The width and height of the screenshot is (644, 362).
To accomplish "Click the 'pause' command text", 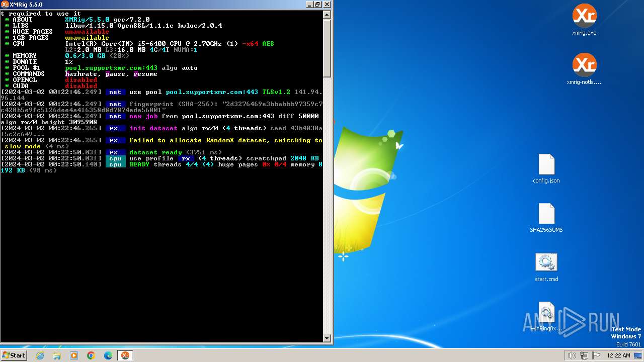I will 115,74.
